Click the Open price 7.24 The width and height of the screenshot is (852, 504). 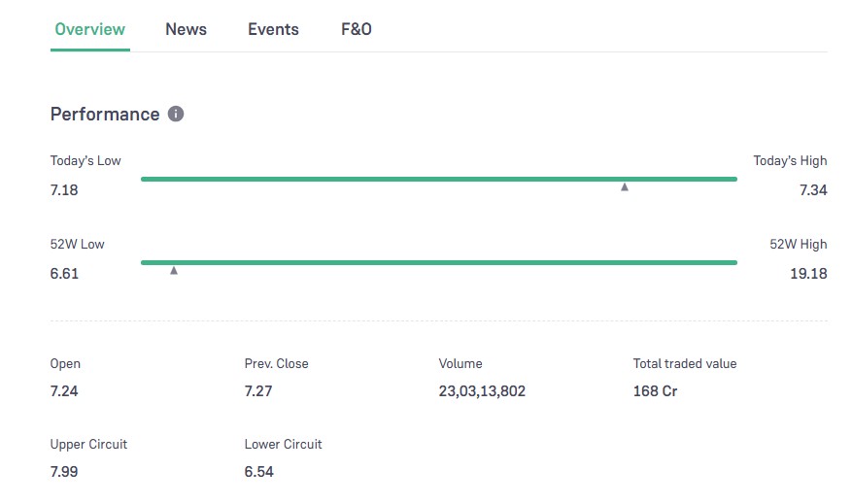click(64, 391)
